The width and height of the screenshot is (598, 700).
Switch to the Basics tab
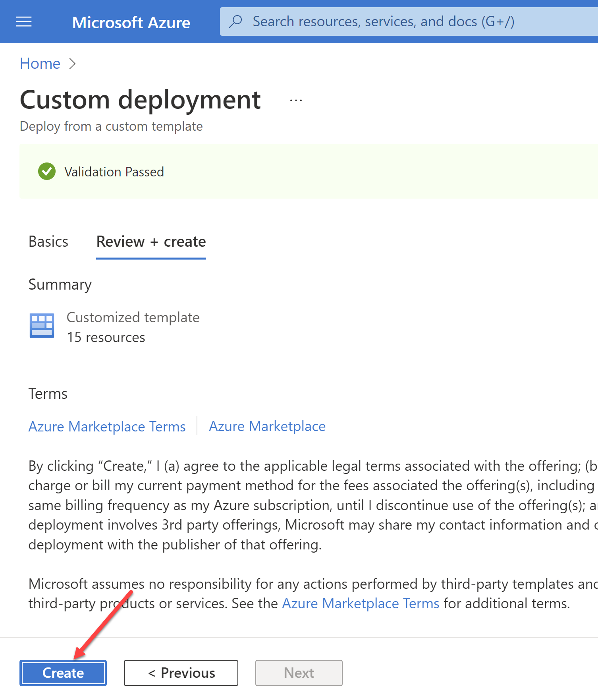click(48, 242)
